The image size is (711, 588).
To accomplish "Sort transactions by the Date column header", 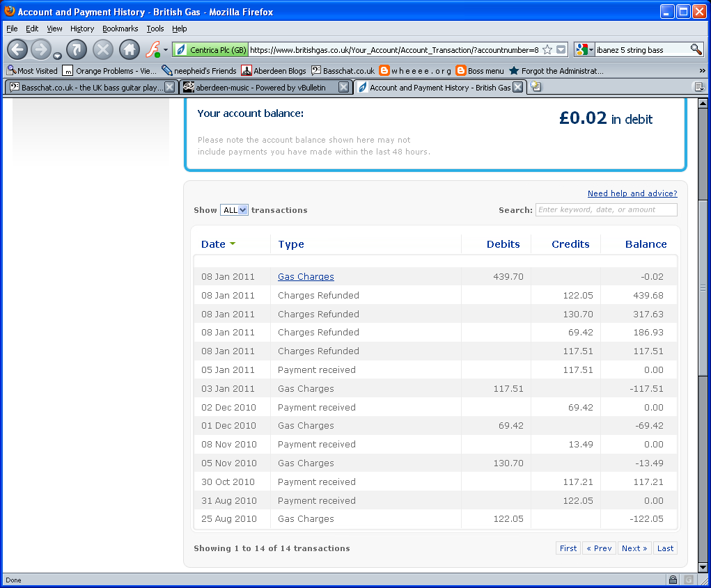I will [218, 244].
